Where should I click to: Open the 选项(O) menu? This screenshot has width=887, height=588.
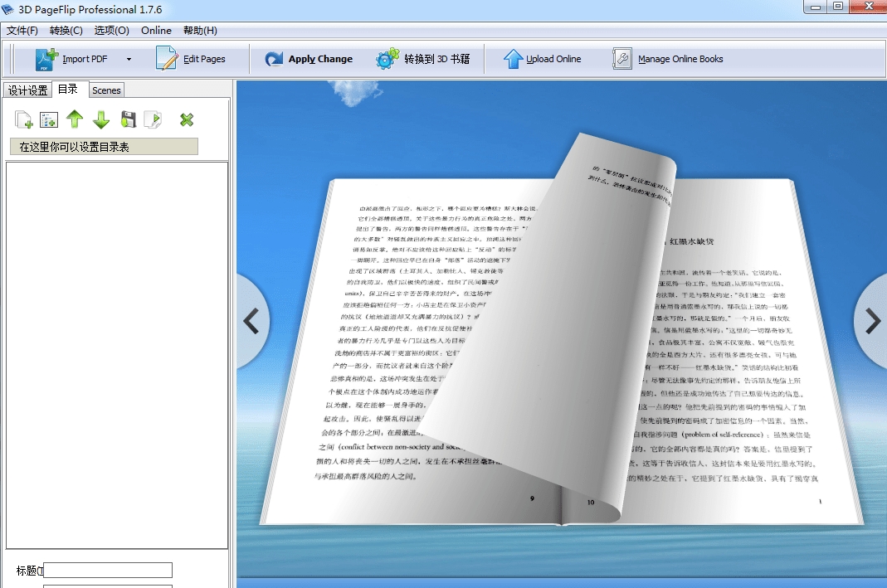point(111,30)
